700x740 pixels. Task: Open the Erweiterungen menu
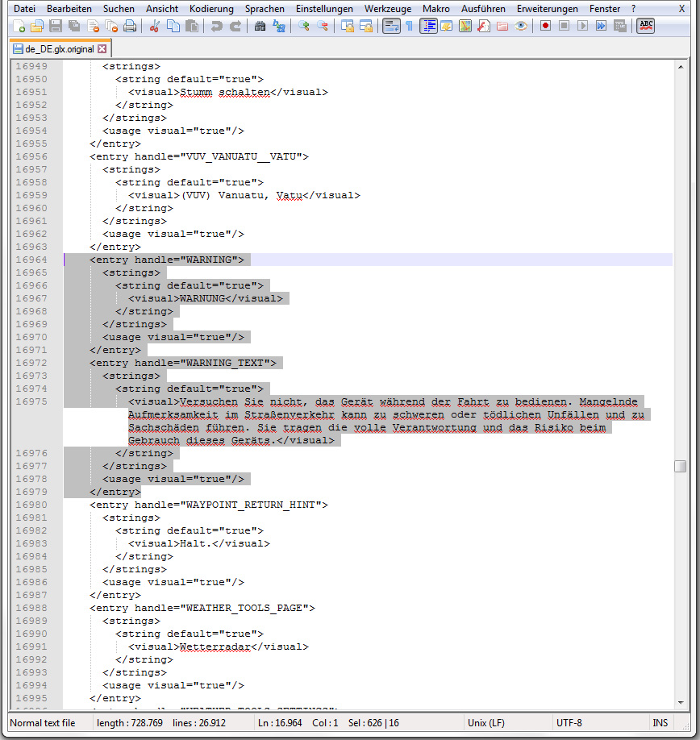pyautogui.click(x=547, y=9)
